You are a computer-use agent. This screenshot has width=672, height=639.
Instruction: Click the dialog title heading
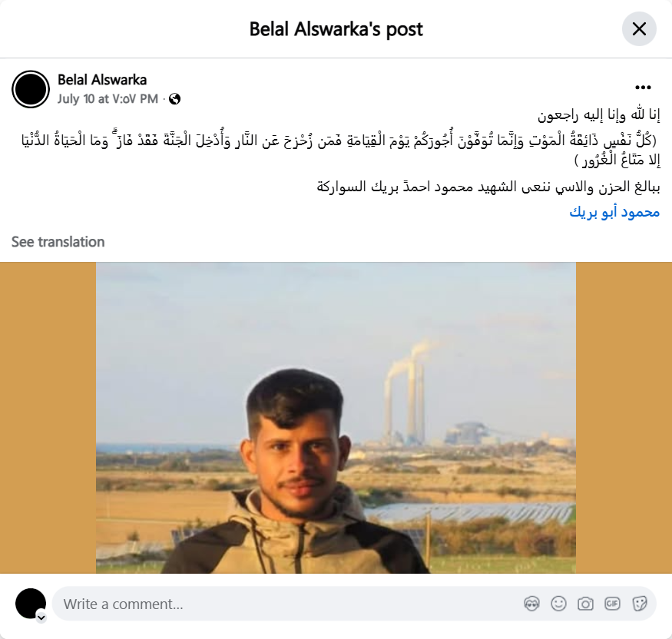336,29
